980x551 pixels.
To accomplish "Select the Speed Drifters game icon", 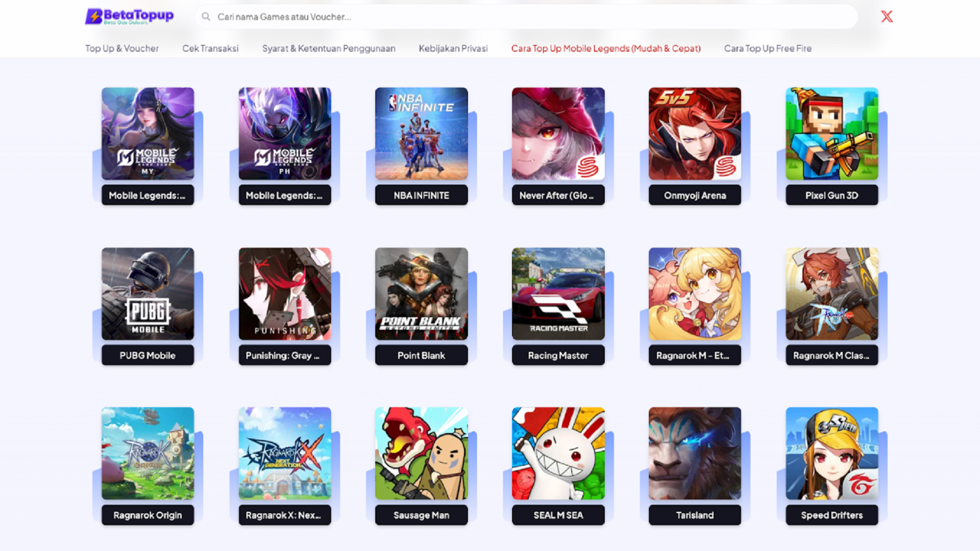I will (x=831, y=453).
